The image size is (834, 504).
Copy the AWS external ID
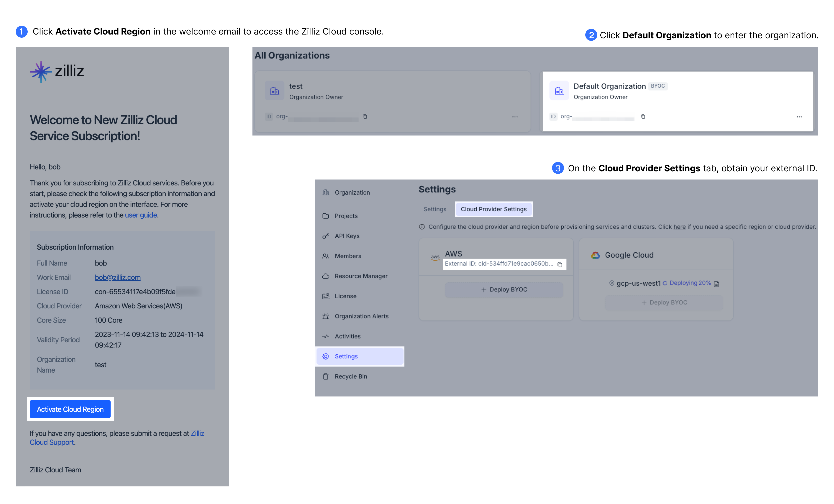560,264
